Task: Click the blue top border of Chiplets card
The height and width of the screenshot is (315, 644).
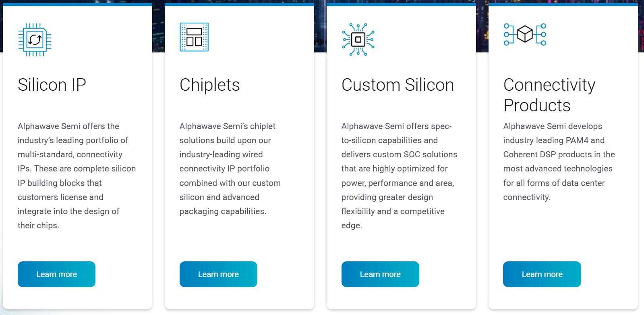Action: [239, 5]
